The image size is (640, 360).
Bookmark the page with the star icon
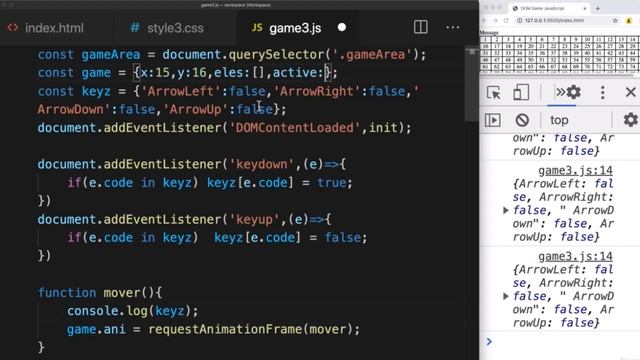click(615, 20)
